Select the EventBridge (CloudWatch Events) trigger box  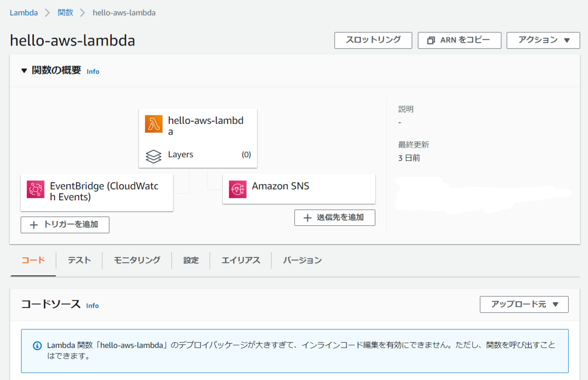97,192
